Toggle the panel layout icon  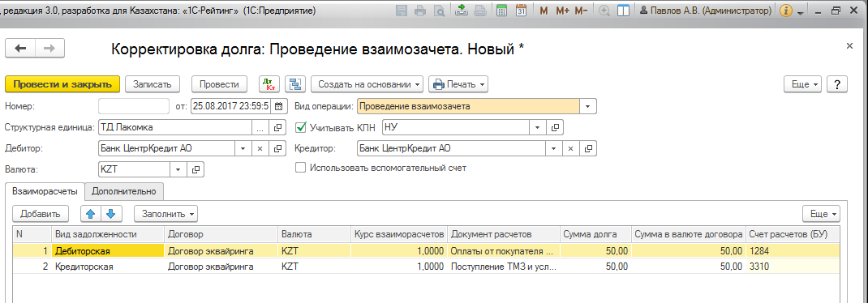point(623,11)
